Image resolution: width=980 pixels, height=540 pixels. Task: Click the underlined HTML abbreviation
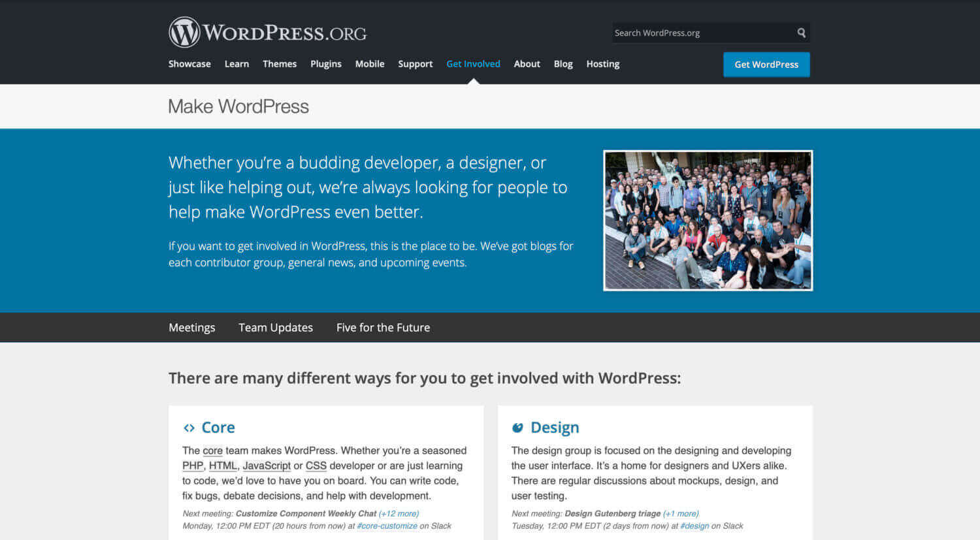tap(223, 466)
